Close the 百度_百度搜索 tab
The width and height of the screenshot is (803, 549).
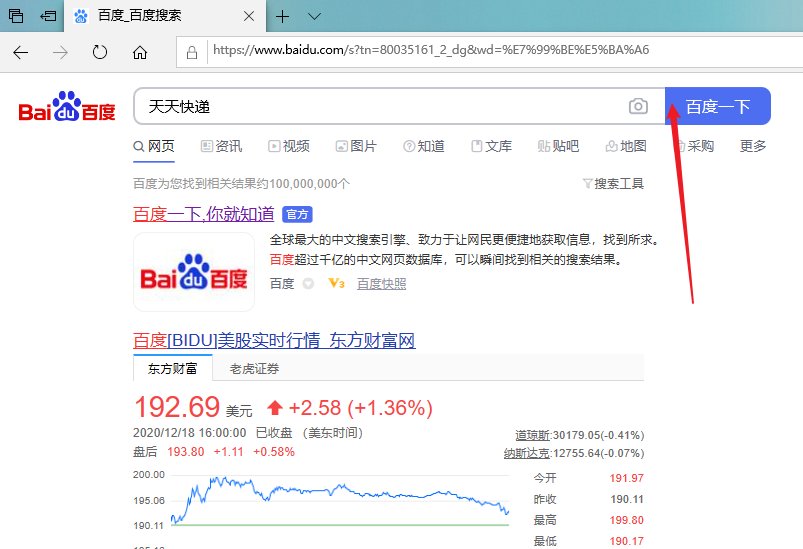point(249,16)
